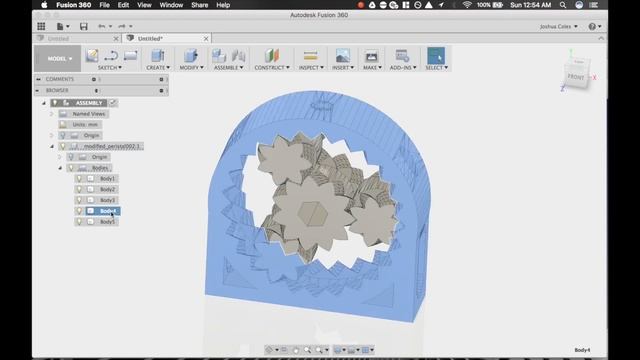This screenshot has height=360, width=640.
Task: Open the Edit menu
Action: (x=123, y=5)
